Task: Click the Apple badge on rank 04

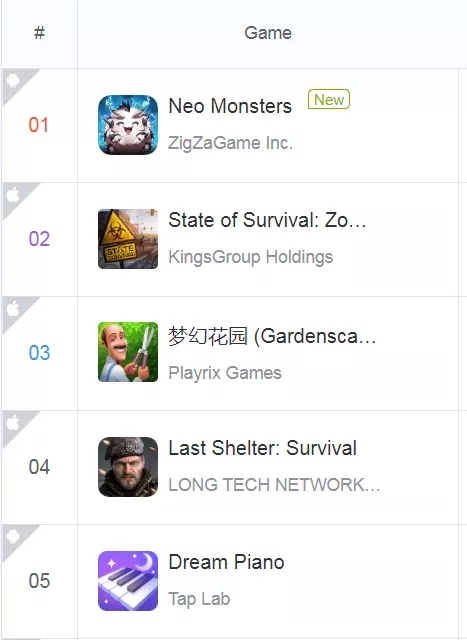Action: pyautogui.click(x=13, y=422)
